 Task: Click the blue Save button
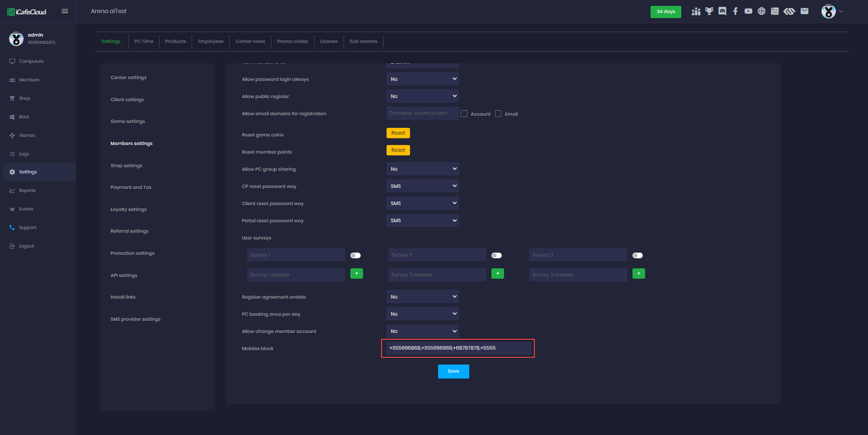coord(453,371)
